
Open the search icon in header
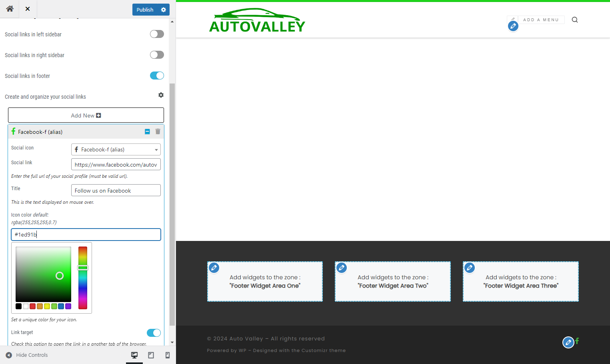click(575, 20)
